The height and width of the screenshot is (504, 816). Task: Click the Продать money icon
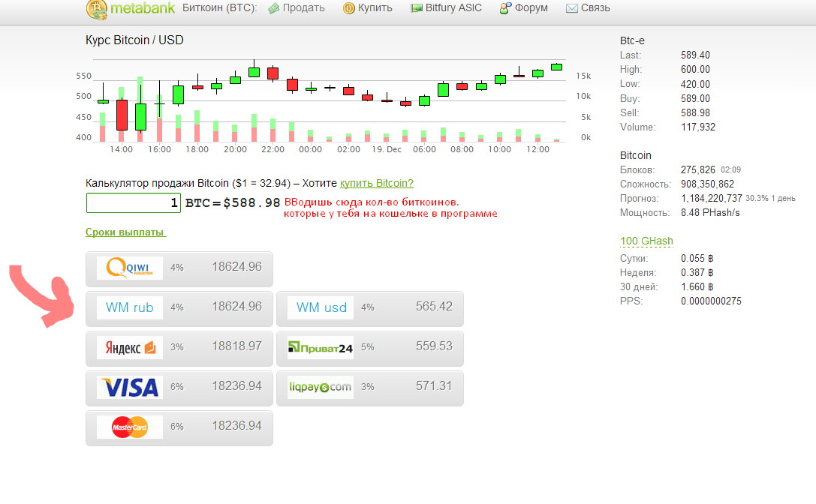coord(274,8)
